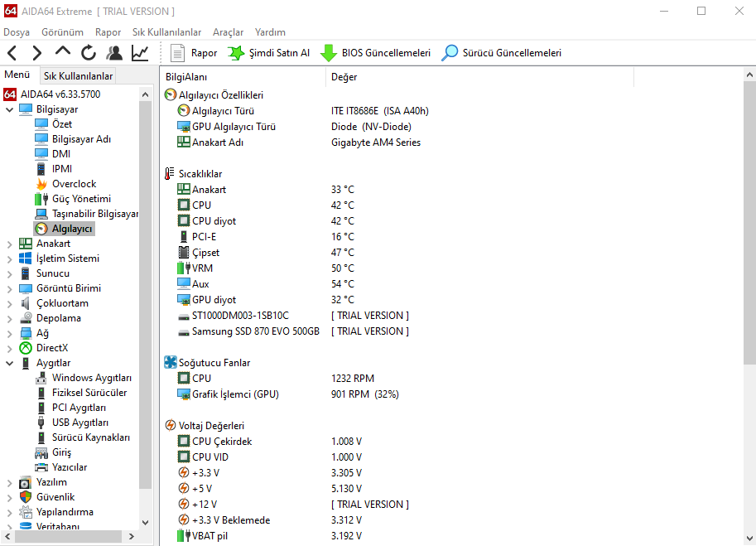Select PCI Aygıtları in the tree
This screenshot has height=546, width=756.
[x=79, y=408]
